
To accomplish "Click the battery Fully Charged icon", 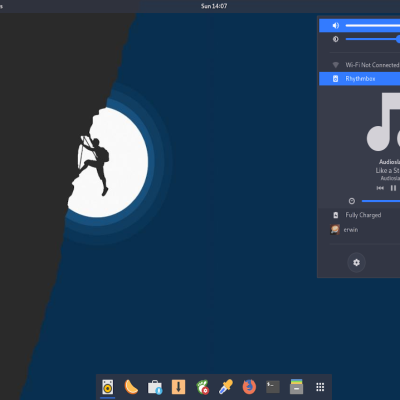I will 336,215.
